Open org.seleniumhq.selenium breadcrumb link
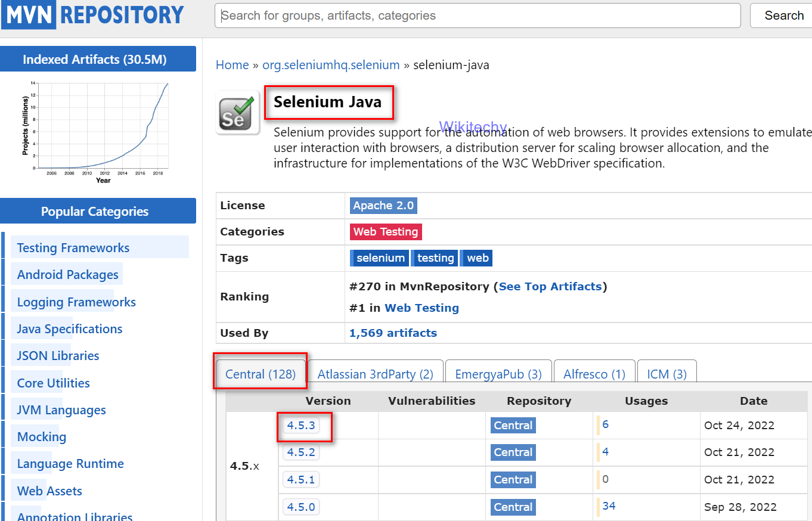The height and width of the screenshot is (521, 812). click(x=331, y=65)
